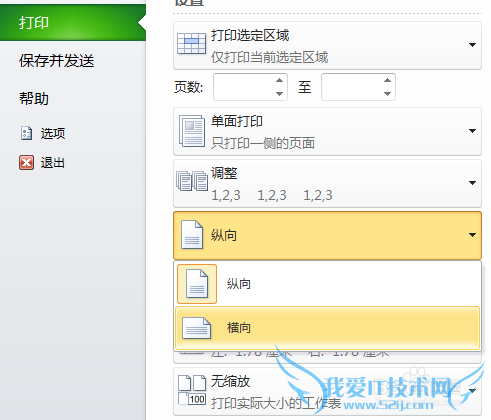Increase the 页数 start page value

pyautogui.click(x=280, y=80)
